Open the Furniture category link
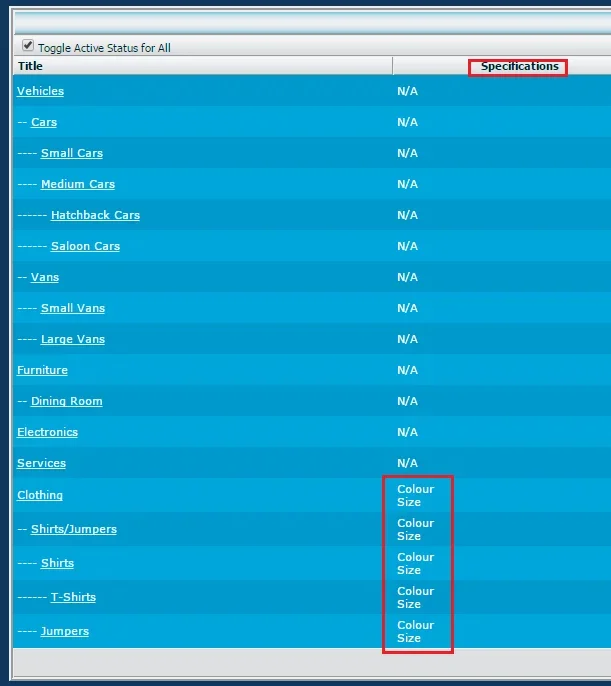 (42, 370)
